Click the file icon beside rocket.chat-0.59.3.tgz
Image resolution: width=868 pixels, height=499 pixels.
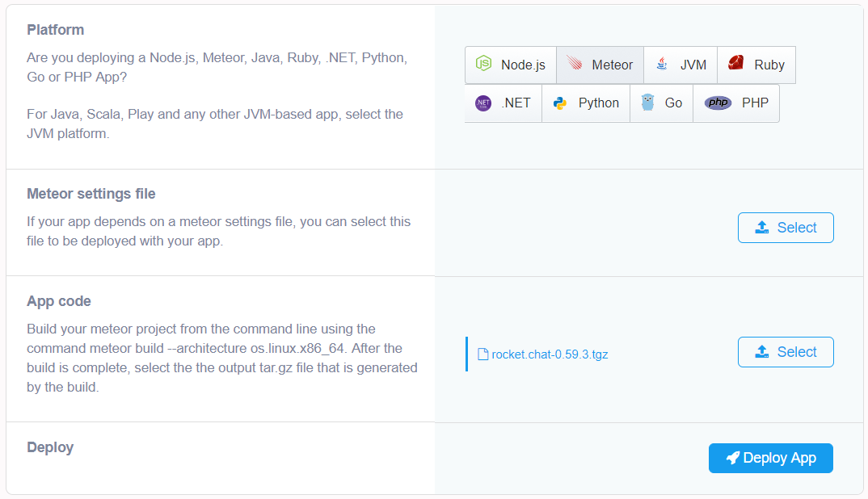click(x=482, y=354)
